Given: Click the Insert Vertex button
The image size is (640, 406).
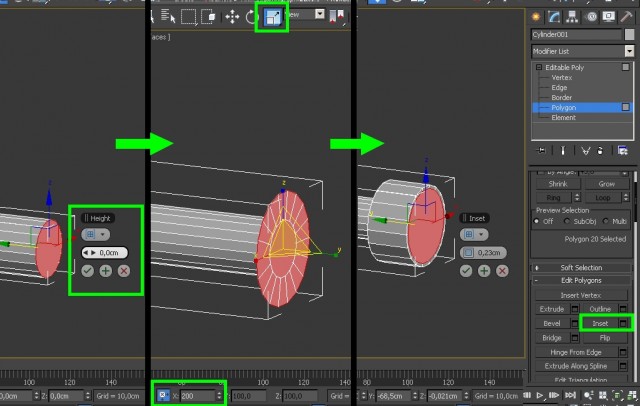Looking at the screenshot, I should coord(581,295).
